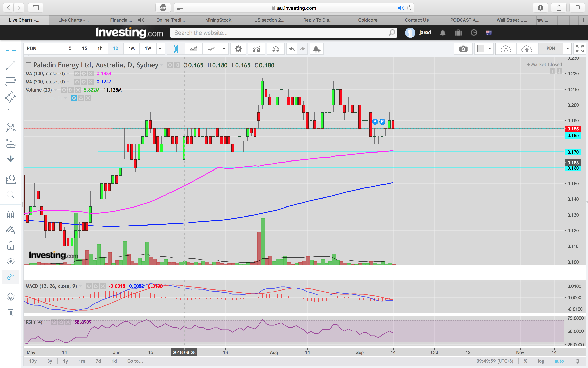Open chart settings gear at bottom right
The height and width of the screenshot is (368, 588).
pos(578,361)
